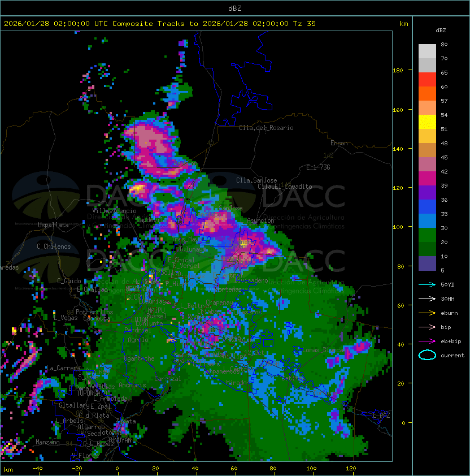Viewport: 470px width, 476px height.
Task: Select the '50YD' legend label
Action: coord(447,285)
